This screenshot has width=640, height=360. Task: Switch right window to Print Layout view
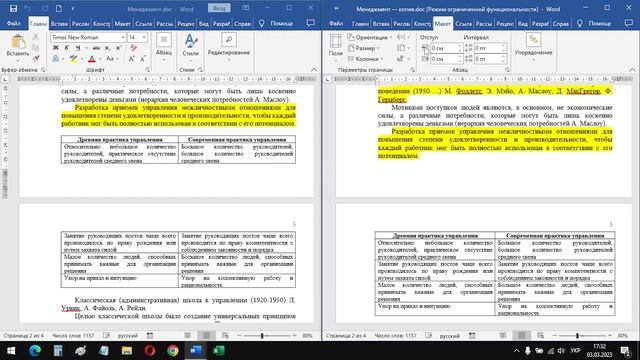(x=522, y=336)
